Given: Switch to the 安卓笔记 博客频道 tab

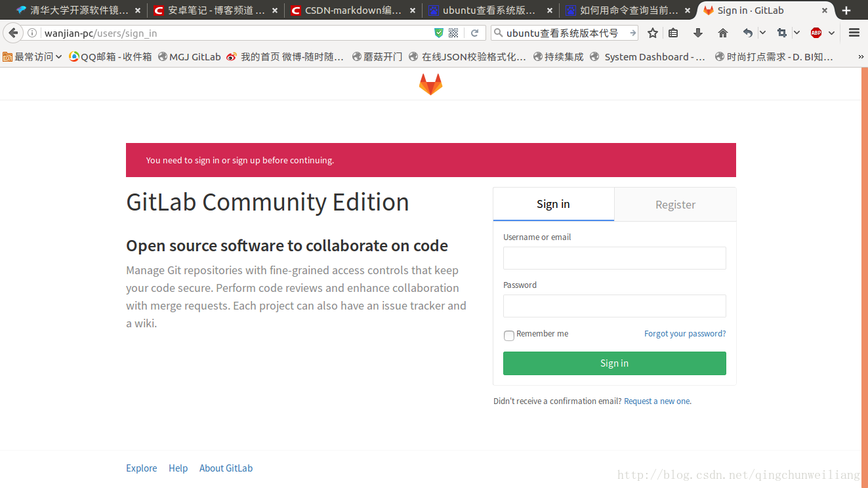Looking at the screenshot, I should pyautogui.click(x=217, y=10).
